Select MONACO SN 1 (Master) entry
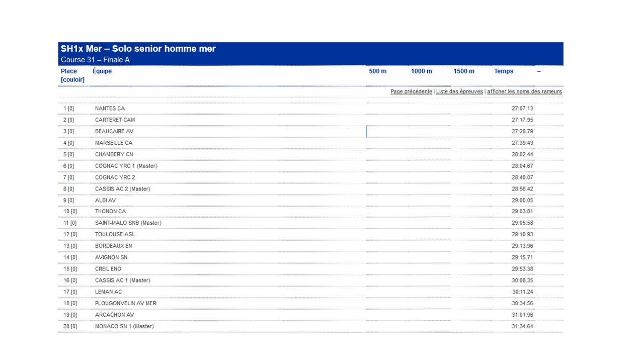 click(x=124, y=327)
